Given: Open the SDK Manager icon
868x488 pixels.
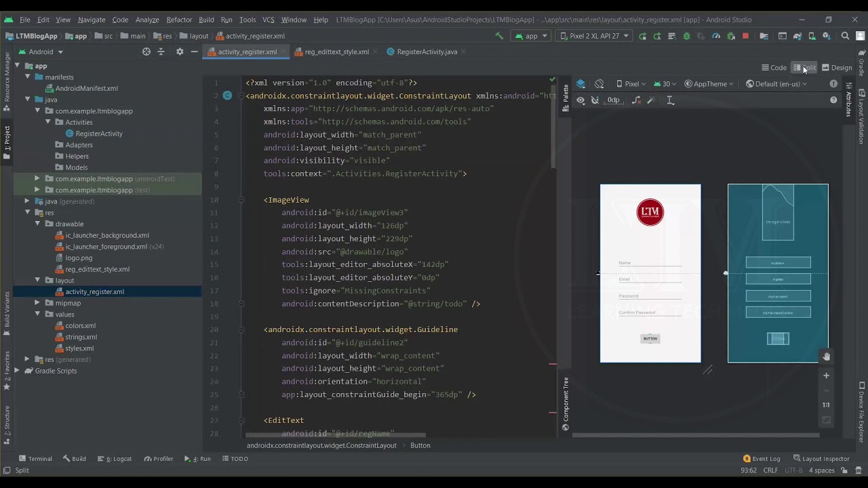Looking at the screenshot, I should [x=828, y=36].
